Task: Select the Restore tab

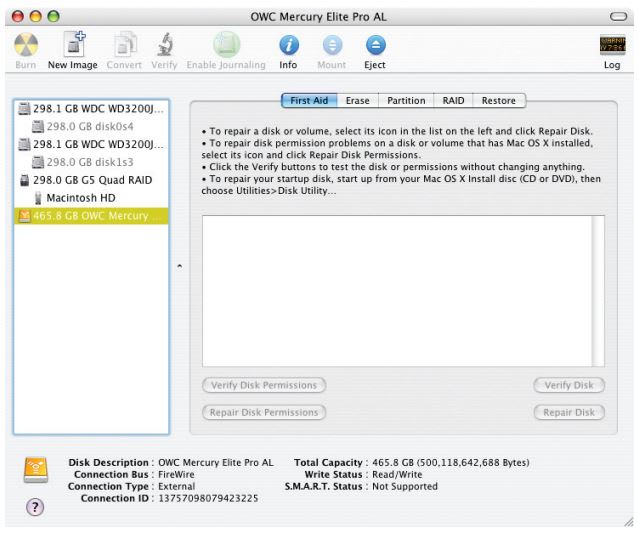Action: [498, 100]
